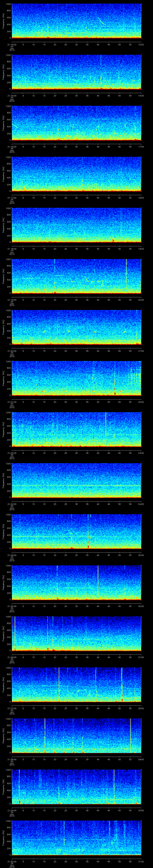Click the 21:29:00 start time label
Image resolution: width=153 pixels, height=868 pixels.
point(12,810)
